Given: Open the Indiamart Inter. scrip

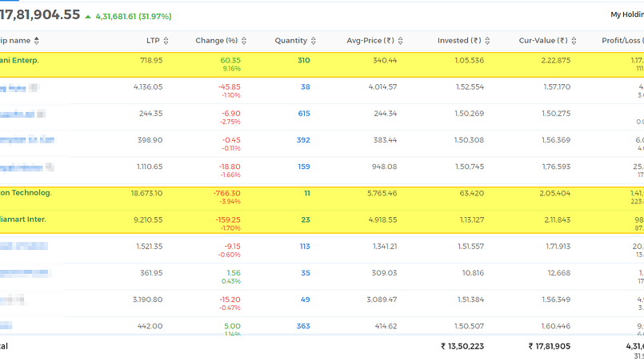Looking at the screenshot, I should pos(23,219).
